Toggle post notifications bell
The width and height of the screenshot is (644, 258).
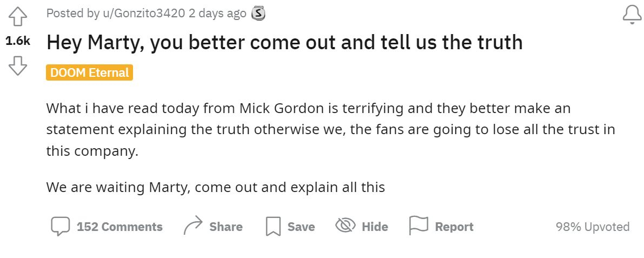[x=632, y=15]
